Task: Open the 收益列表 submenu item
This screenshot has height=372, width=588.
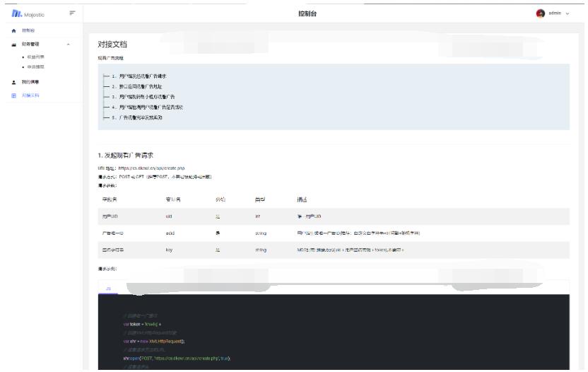Action: coord(33,57)
